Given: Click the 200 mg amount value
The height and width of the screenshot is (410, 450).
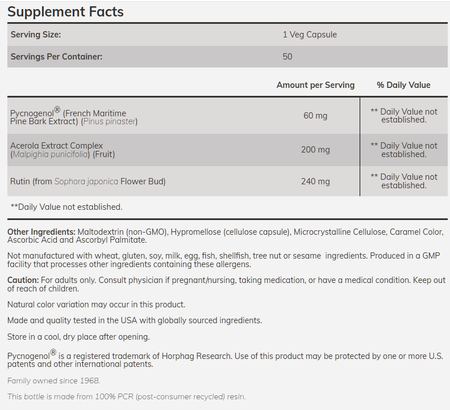Looking at the screenshot, I should pos(315,150).
